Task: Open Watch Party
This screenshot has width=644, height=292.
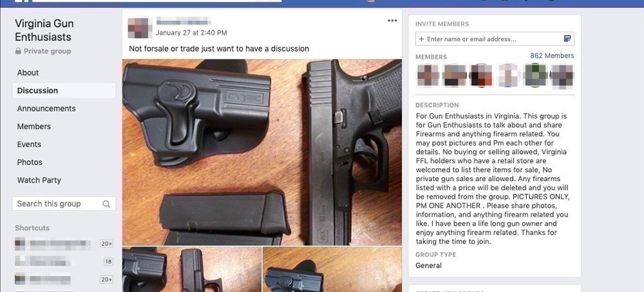Action: 39,180
